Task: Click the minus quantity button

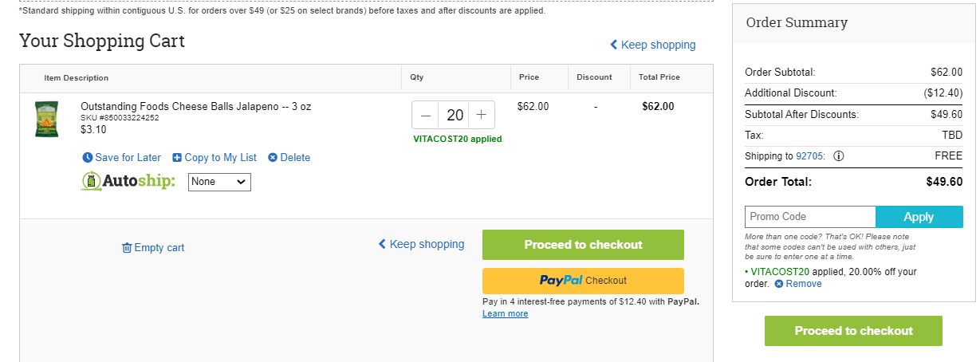Action: click(426, 115)
